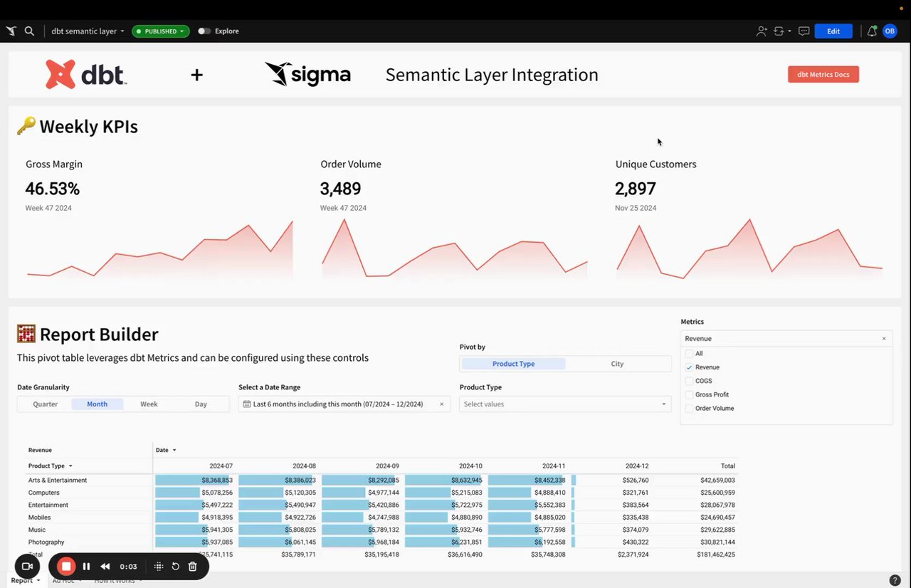Screen dimensions: 911x588
Task: Rewind the recording
Action: 105,567
